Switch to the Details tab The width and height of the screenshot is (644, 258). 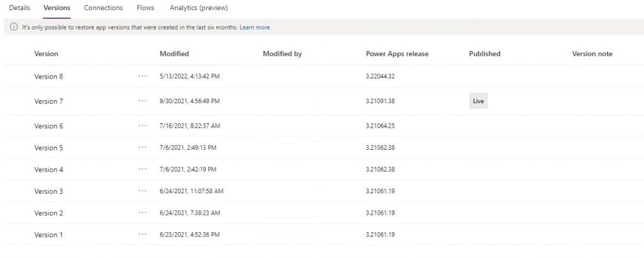19,8
